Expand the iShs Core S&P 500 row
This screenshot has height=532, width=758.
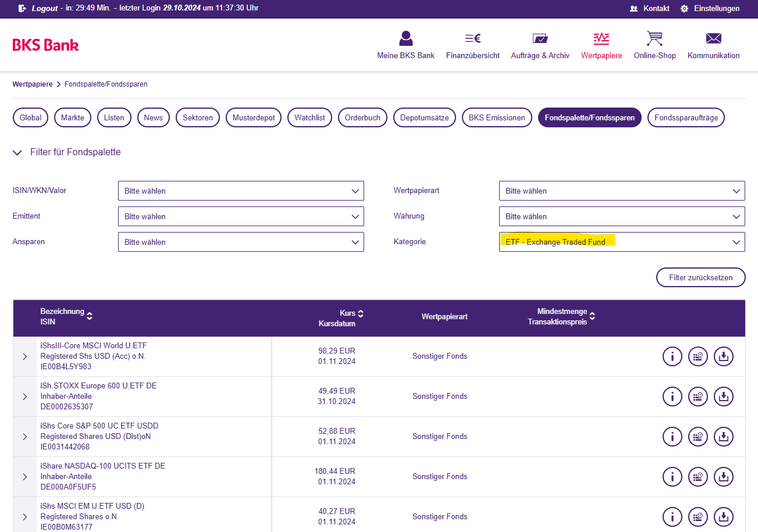(24, 437)
